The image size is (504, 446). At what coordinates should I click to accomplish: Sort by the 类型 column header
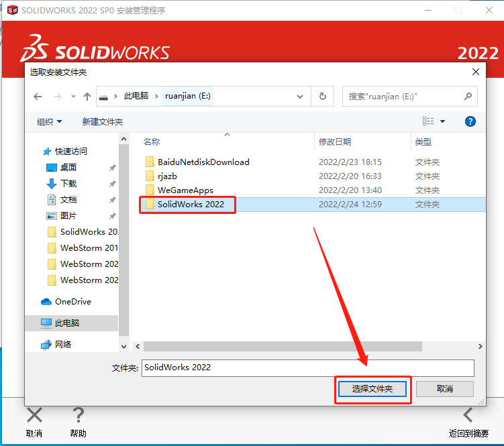tap(423, 142)
